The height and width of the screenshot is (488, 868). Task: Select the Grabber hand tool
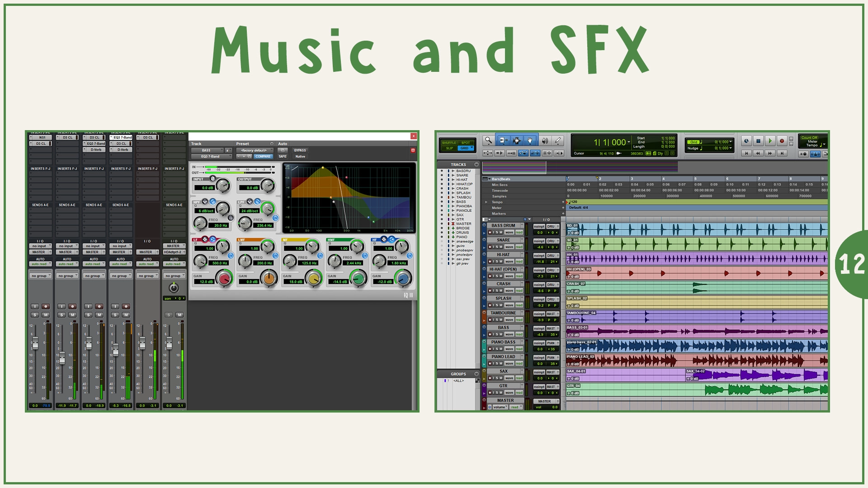tap(530, 141)
